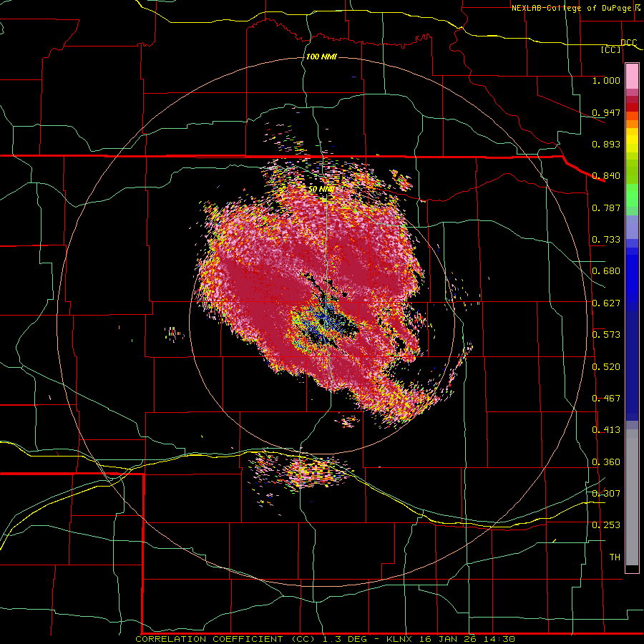Select the 0.307 scale value
Image resolution: width=644 pixels, height=644 pixels.
(606, 493)
